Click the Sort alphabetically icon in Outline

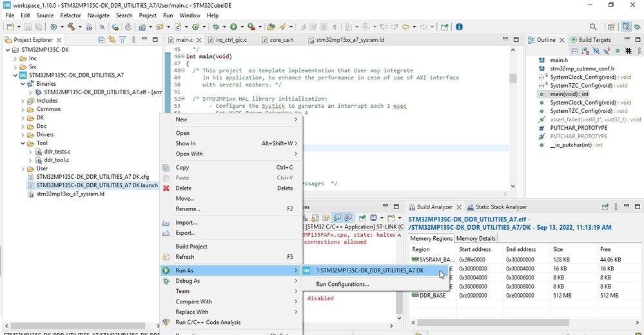585,51
